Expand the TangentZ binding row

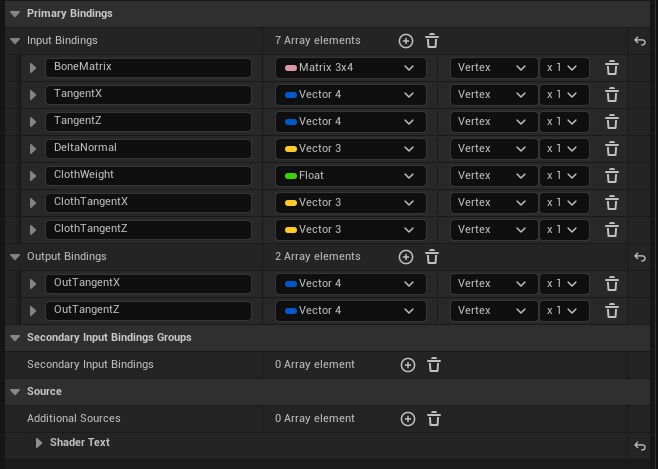point(33,122)
